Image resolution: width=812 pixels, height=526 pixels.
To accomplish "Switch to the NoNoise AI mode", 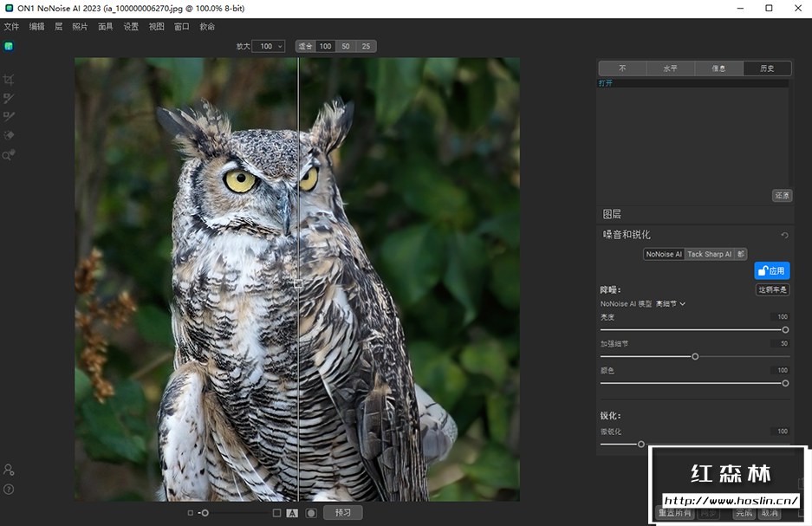I will (664, 254).
